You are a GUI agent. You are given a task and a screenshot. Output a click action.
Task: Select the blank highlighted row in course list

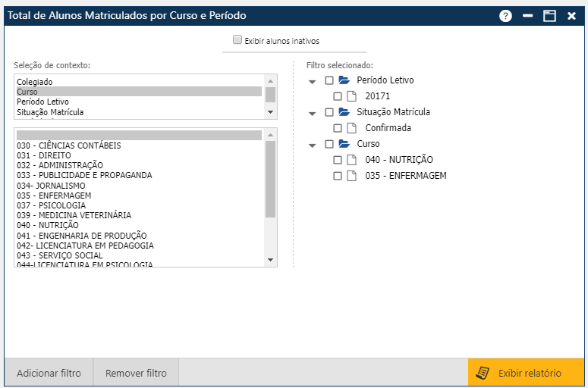[139, 135]
